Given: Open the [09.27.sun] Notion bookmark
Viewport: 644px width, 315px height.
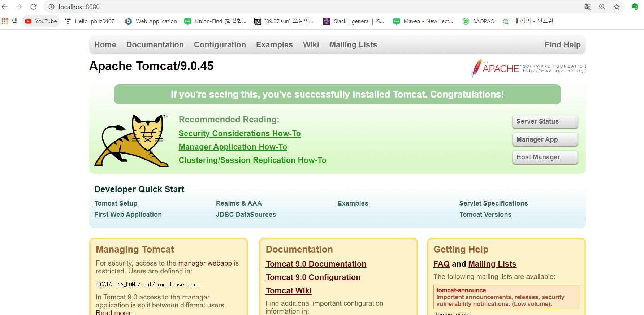Looking at the screenshot, I should tap(284, 21).
